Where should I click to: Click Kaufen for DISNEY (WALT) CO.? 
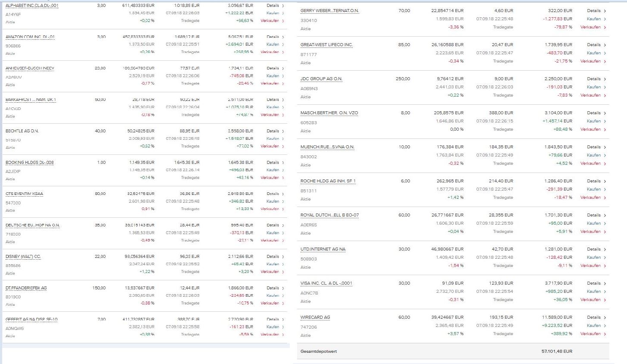pyautogui.click(x=273, y=264)
